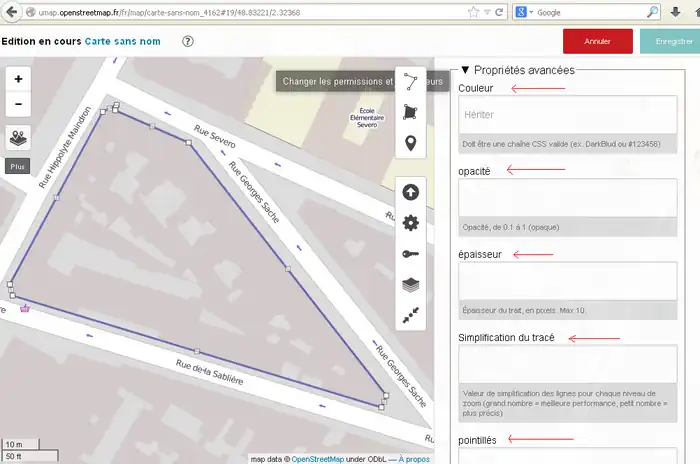The height and width of the screenshot is (464, 700).
Task: Click the center map arrows icon
Action: point(410,315)
